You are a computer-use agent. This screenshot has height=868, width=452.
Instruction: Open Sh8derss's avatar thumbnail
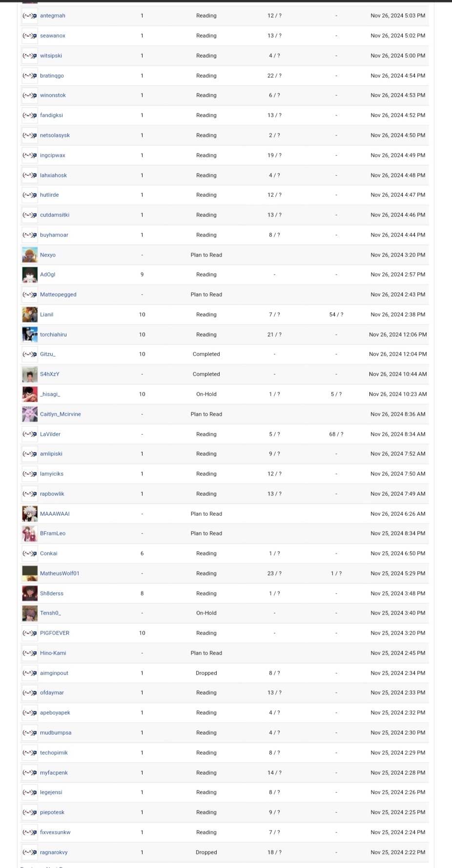(30, 593)
